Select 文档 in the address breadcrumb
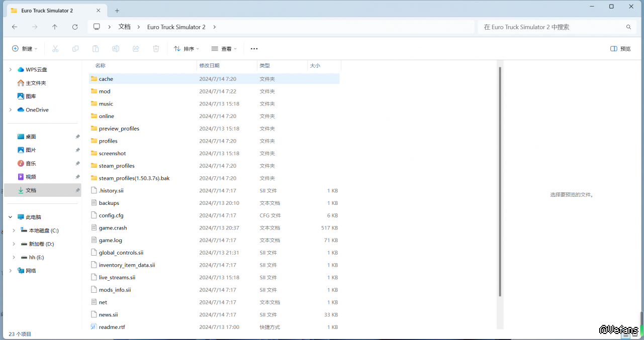Image resolution: width=644 pixels, height=340 pixels. [x=124, y=27]
